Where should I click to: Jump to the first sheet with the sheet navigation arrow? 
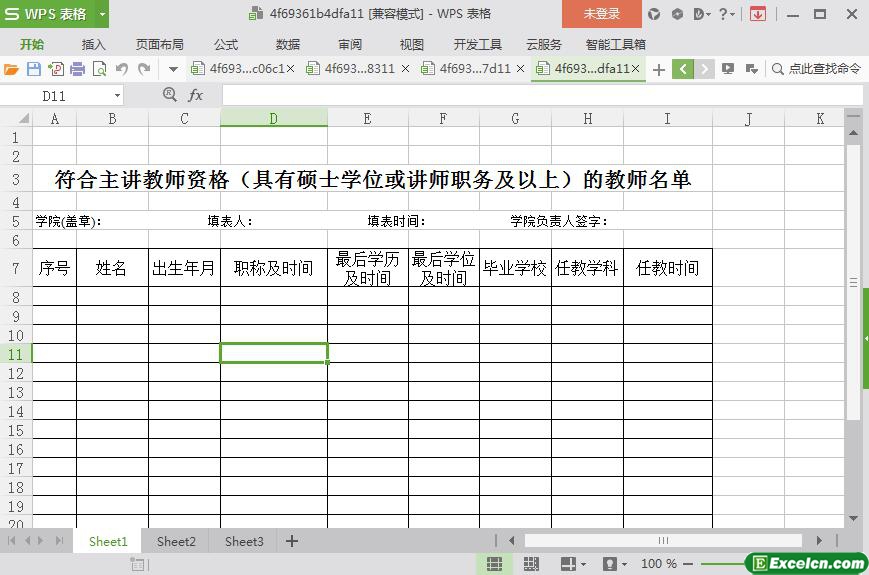click(12, 541)
